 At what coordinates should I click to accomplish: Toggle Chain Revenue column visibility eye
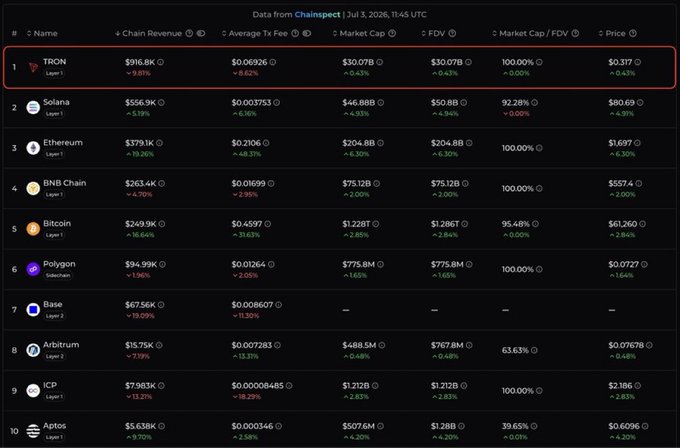coord(201,33)
